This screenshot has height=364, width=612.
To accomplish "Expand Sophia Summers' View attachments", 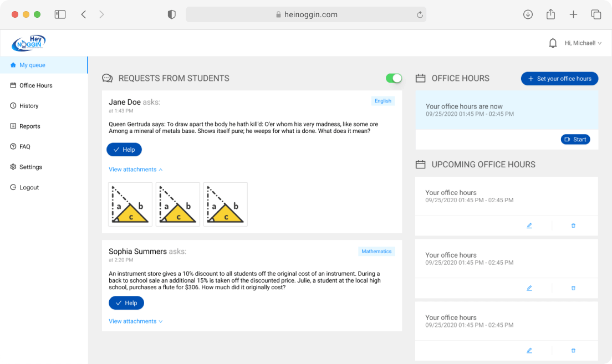I will click(136, 321).
